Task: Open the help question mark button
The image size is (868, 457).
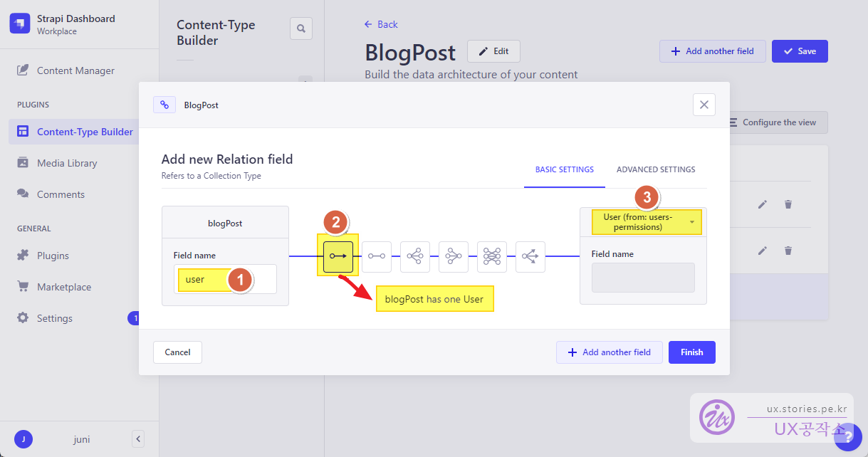Action: (x=847, y=436)
